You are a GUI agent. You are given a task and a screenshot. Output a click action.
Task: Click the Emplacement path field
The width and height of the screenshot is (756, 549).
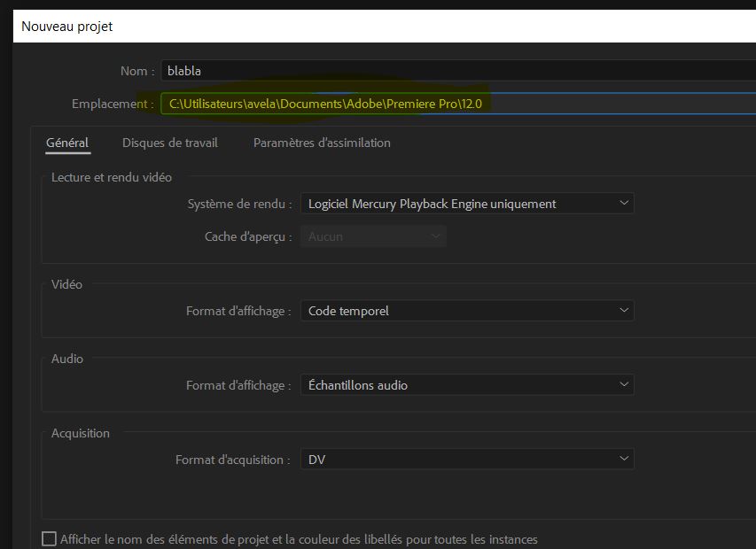click(458, 104)
